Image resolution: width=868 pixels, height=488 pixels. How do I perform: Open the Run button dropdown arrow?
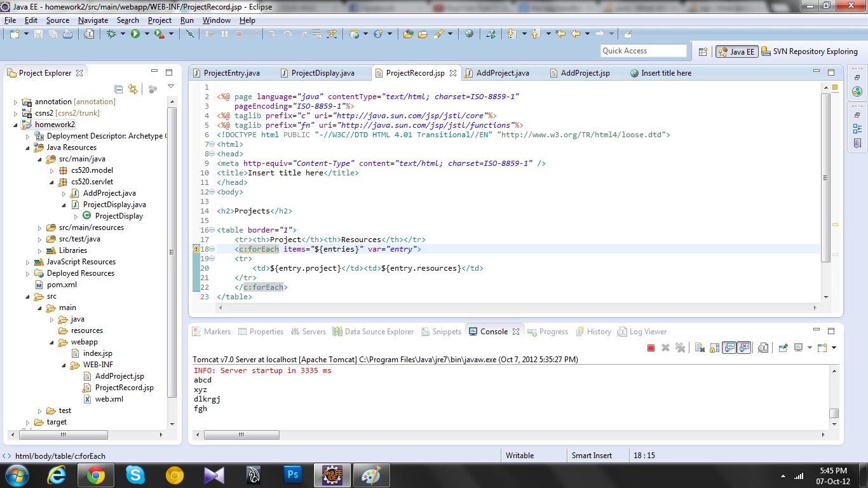tap(146, 34)
